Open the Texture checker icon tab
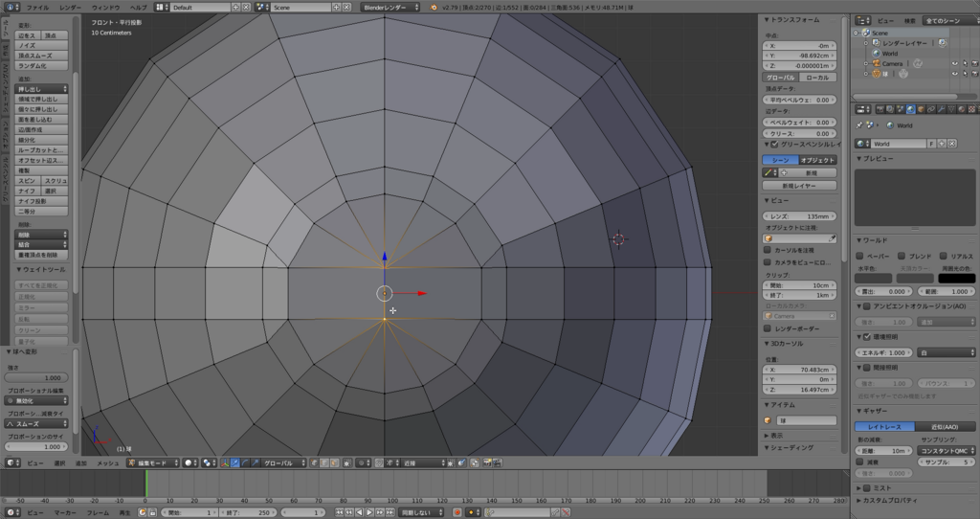This screenshot has height=519, width=980. point(972,109)
